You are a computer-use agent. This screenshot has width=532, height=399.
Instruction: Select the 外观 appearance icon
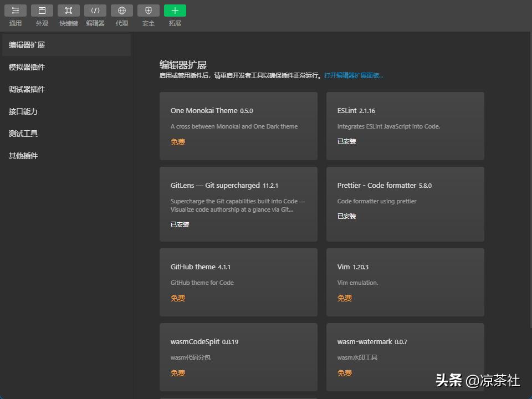tap(42, 11)
